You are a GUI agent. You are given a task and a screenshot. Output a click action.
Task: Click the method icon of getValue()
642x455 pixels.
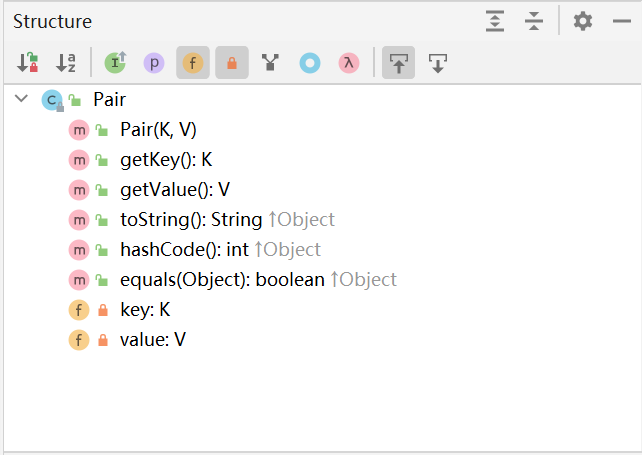click(79, 190)
